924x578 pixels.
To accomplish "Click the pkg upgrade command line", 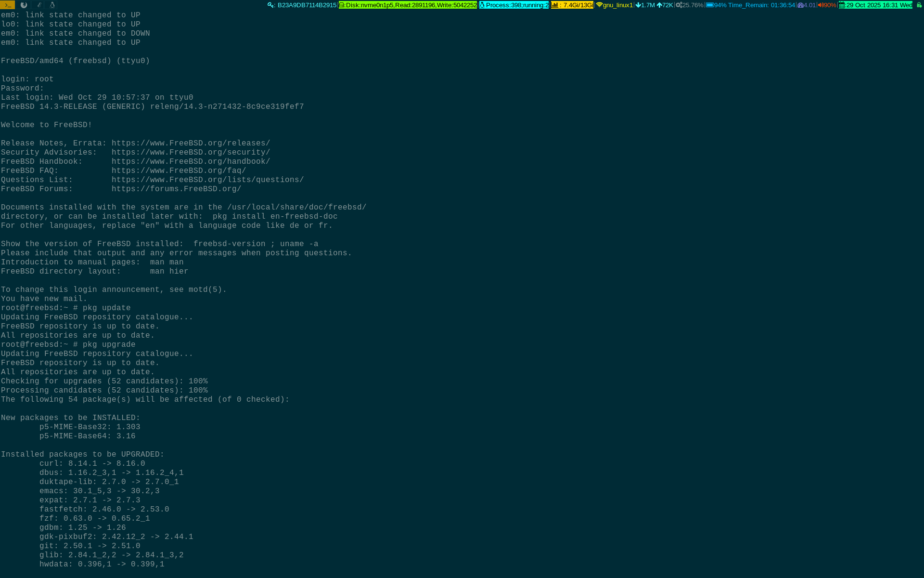I will click(x=109, y=345).
